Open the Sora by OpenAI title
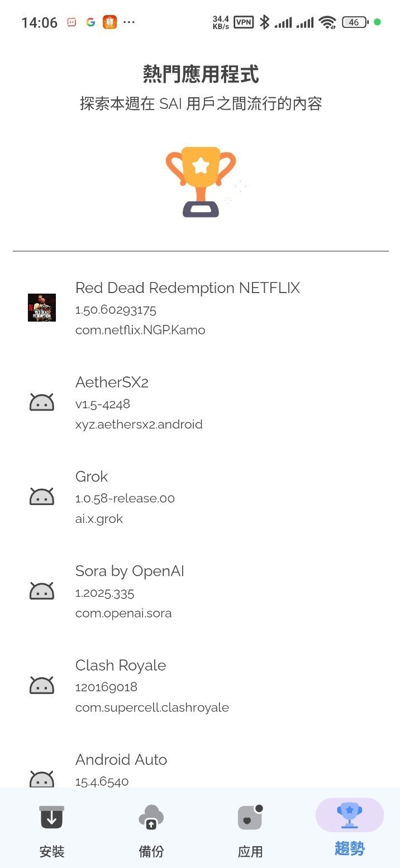The width and height of the screenshot is (400, 868). 130,571
